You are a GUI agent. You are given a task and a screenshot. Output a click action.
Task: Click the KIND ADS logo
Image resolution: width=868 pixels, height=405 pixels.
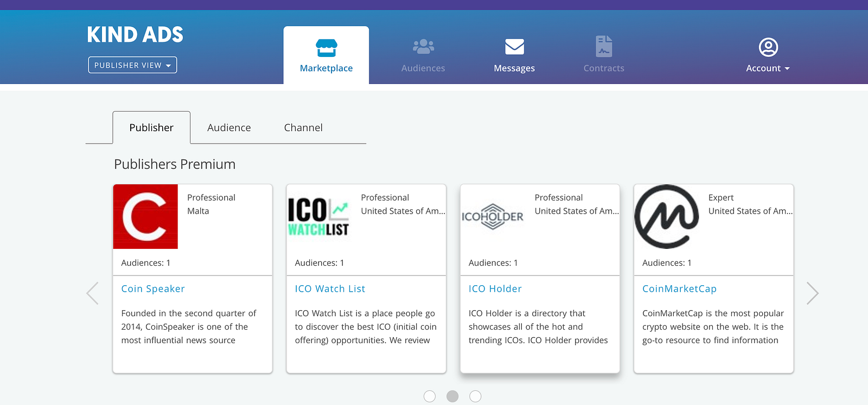(135, 35)
